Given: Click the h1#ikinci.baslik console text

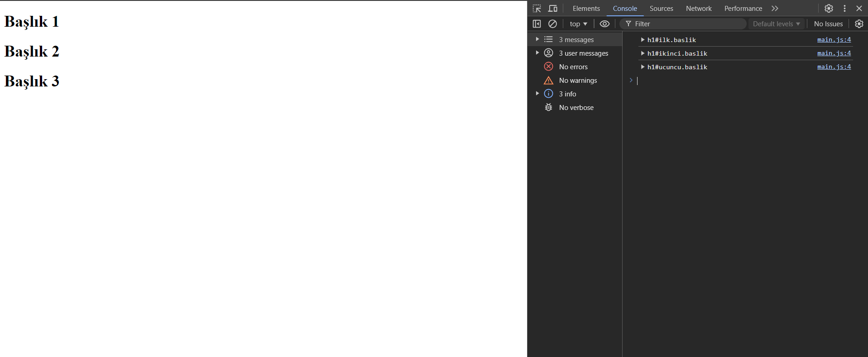Looking at the screenshot, I should [677, 53].
